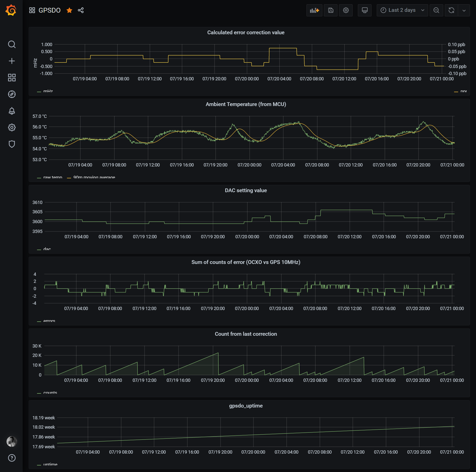
Task: Toggle the 90m moving average legend series
Action: tap(94, 177)
